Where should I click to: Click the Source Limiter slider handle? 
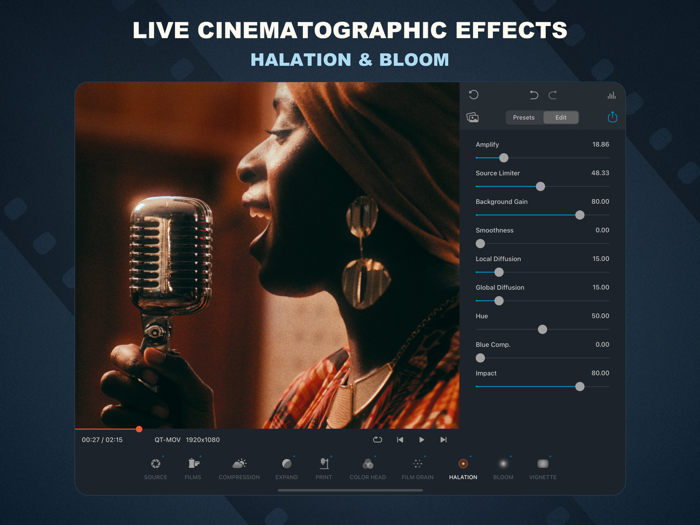[x=540, y=186]
